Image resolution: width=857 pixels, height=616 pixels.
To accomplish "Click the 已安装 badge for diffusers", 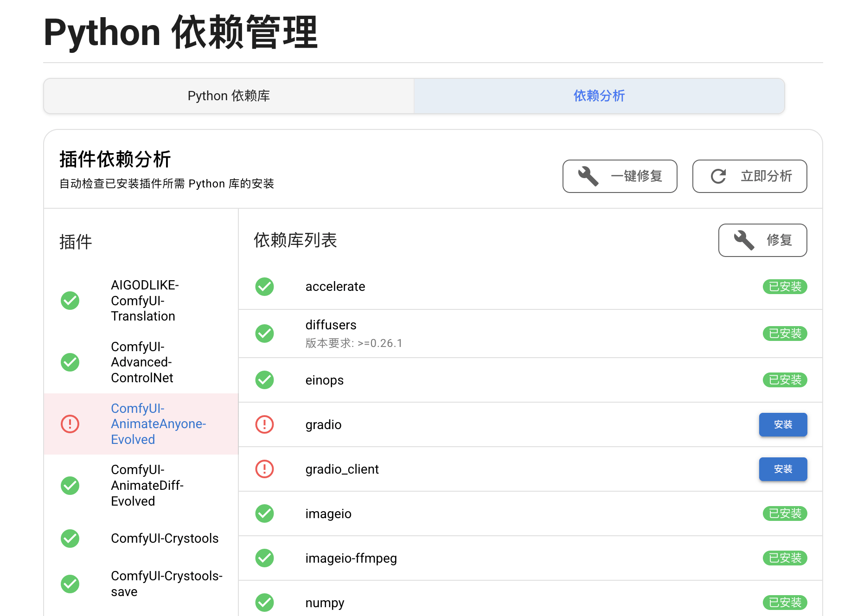I will [x=785, y=334].
